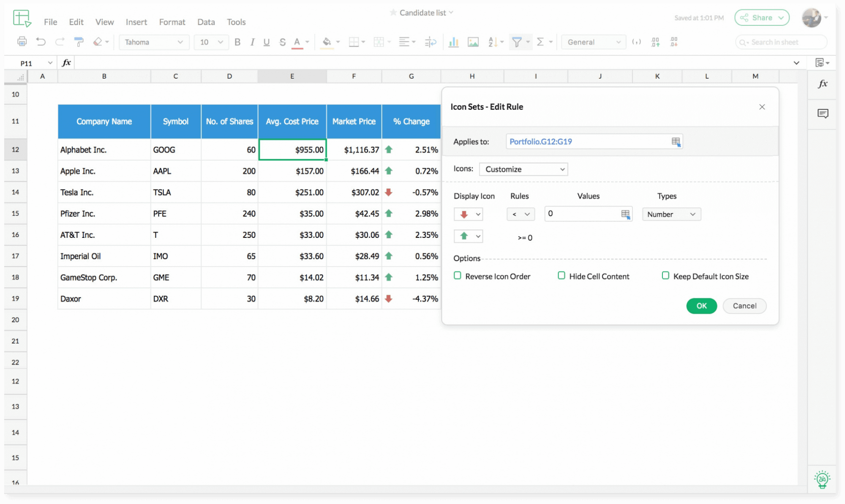
Task: Click the Sort icon in toolbar
Action: (x=492, y=42)
